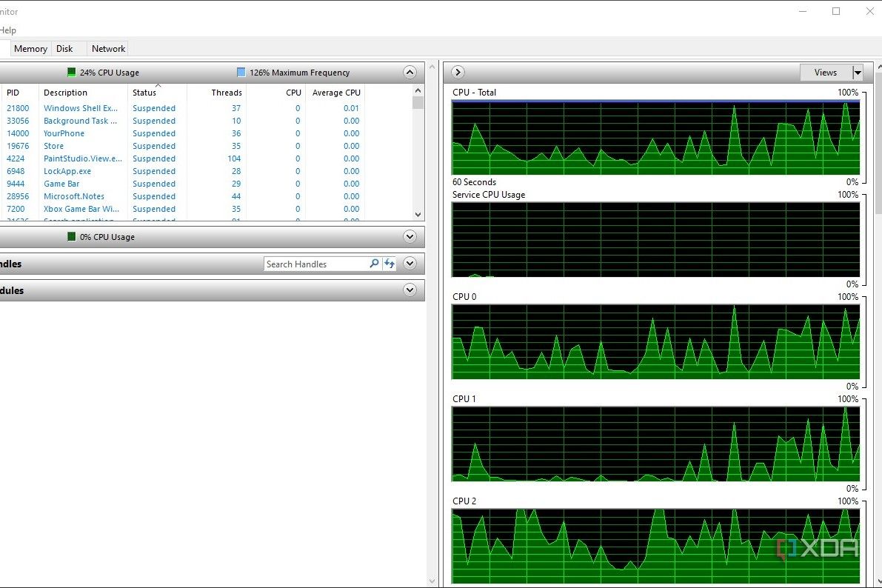The height and width of the screenshot is (588, 882).
Task: Open the Views dropdown arrow
Action: [x=858, y=73]
